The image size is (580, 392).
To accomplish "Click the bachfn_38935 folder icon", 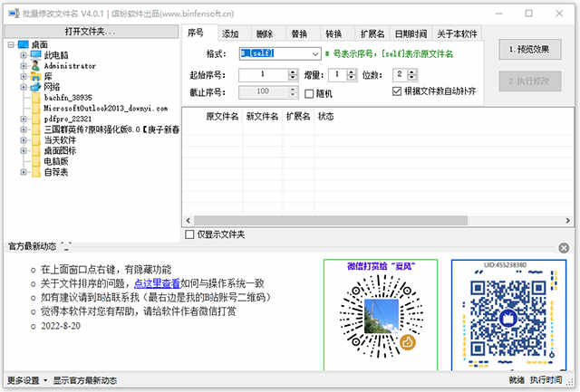I will pyautogui.click(x=36, y=98).
